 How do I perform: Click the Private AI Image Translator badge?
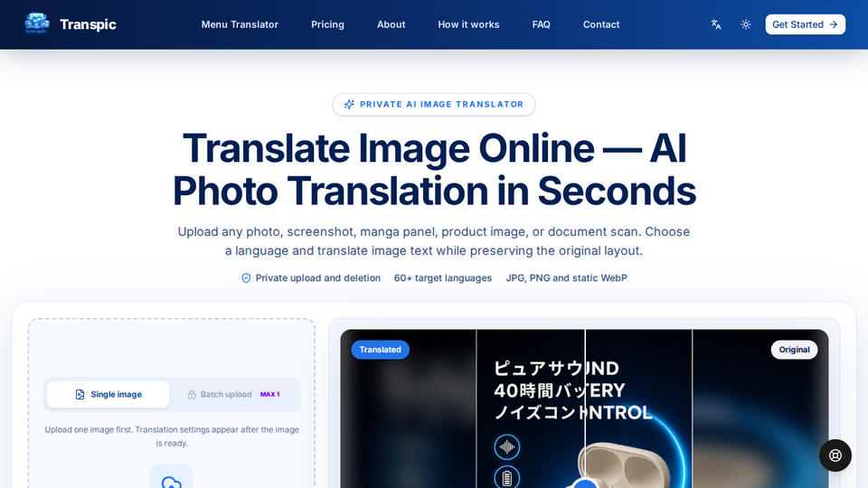pos(433,104)
